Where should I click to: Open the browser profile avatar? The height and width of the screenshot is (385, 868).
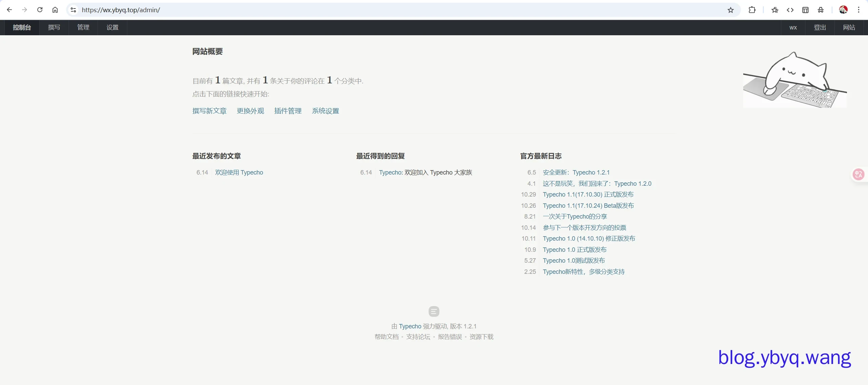843,10
